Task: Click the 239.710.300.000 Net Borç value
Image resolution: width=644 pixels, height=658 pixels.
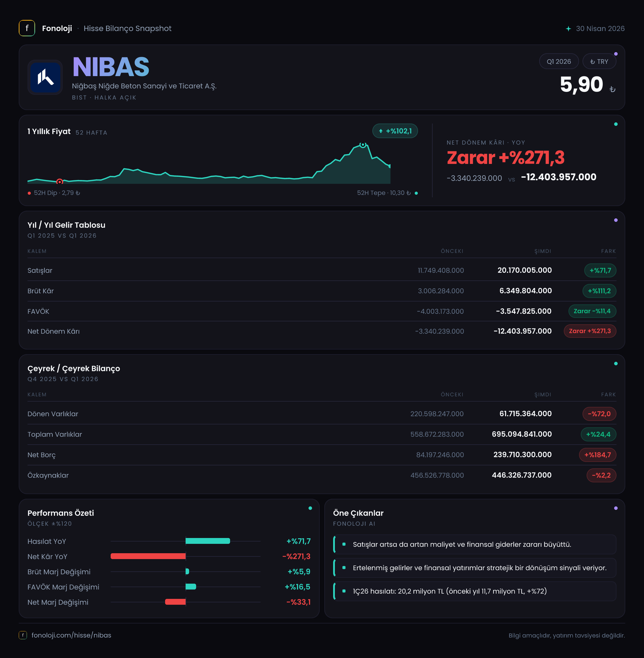Action: click(522, 455)
